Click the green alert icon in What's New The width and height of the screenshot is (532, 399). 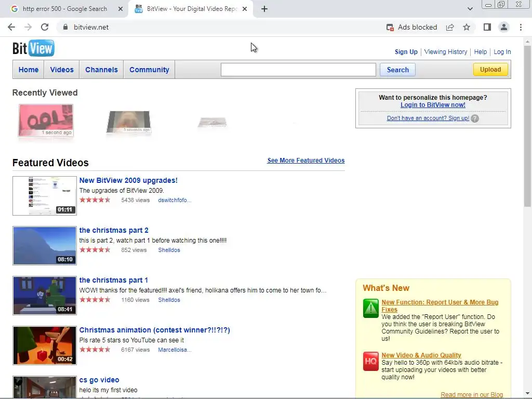pos(371,308)
